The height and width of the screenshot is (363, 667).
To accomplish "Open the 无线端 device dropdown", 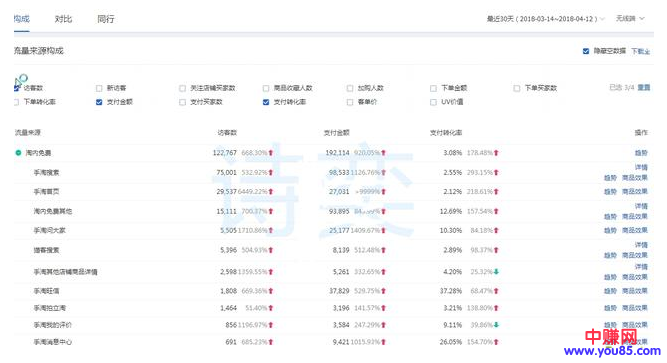I will [x=630, y=18].
